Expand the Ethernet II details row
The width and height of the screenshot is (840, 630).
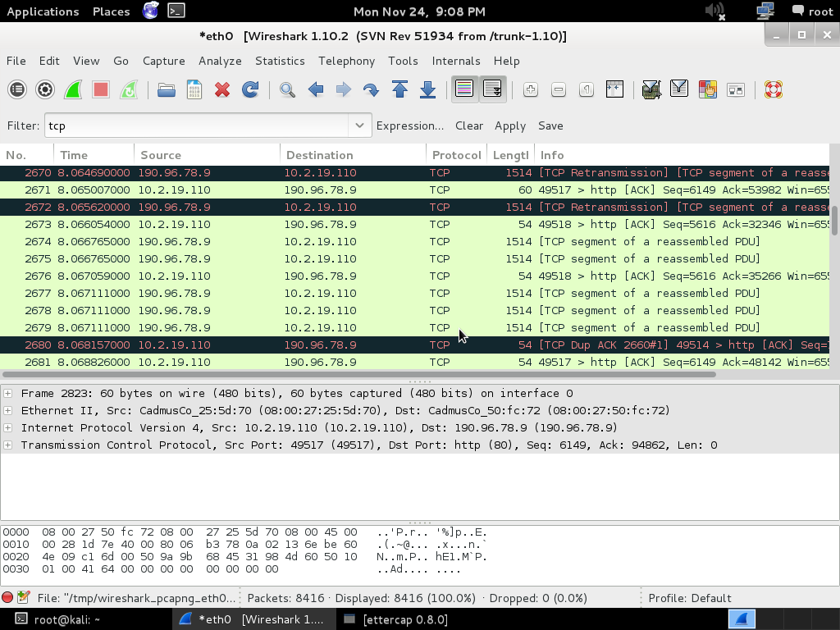[x=8, y=410]
